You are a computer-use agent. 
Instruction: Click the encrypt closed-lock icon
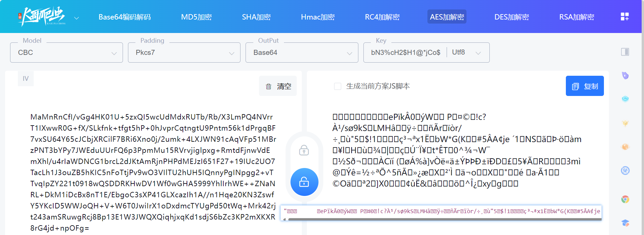304,150
